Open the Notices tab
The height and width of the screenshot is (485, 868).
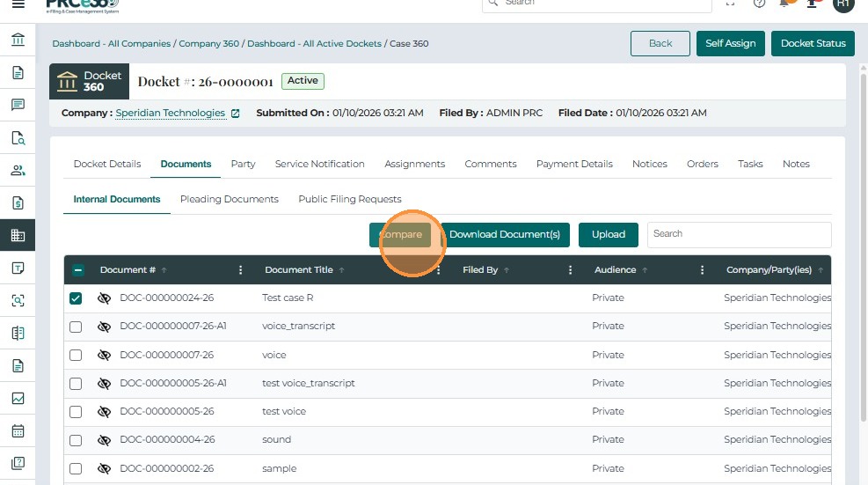(650, 164)
